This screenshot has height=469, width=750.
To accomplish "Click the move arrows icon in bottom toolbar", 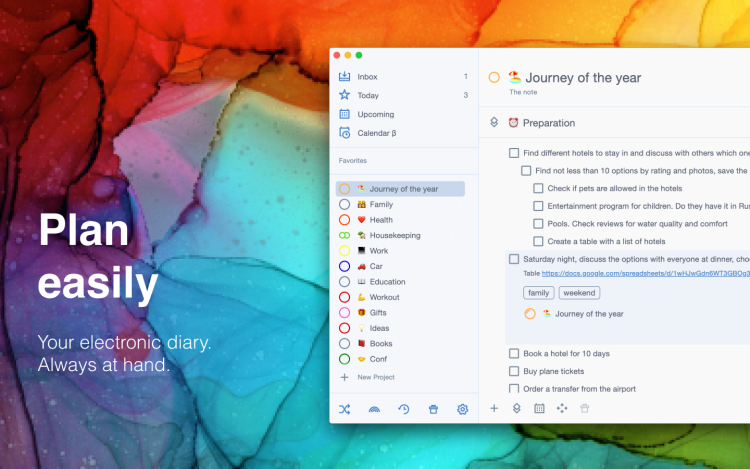I will 562,408.
